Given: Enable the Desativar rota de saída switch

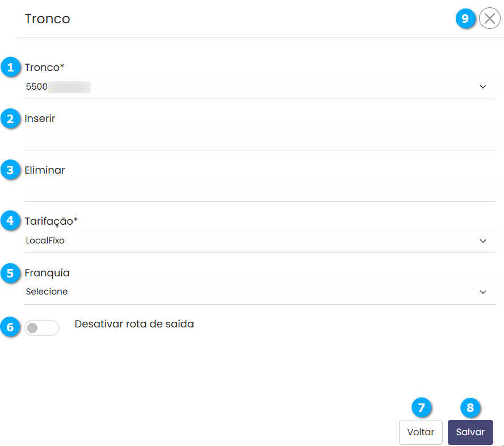Looking at the screenshot, I should pos(42,328).
